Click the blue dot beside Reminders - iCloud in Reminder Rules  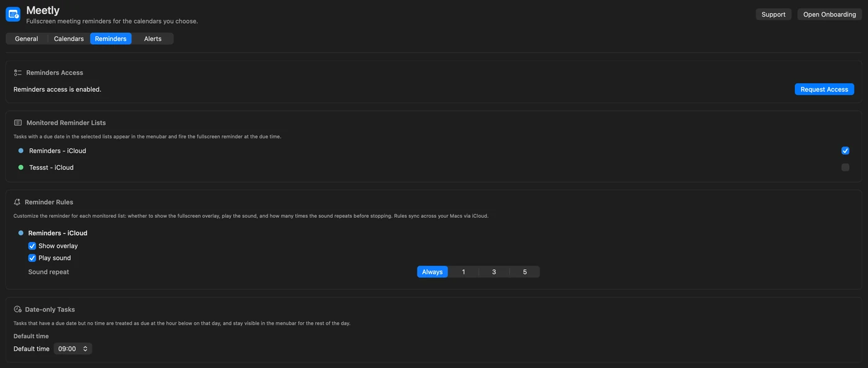click(21, 233)
